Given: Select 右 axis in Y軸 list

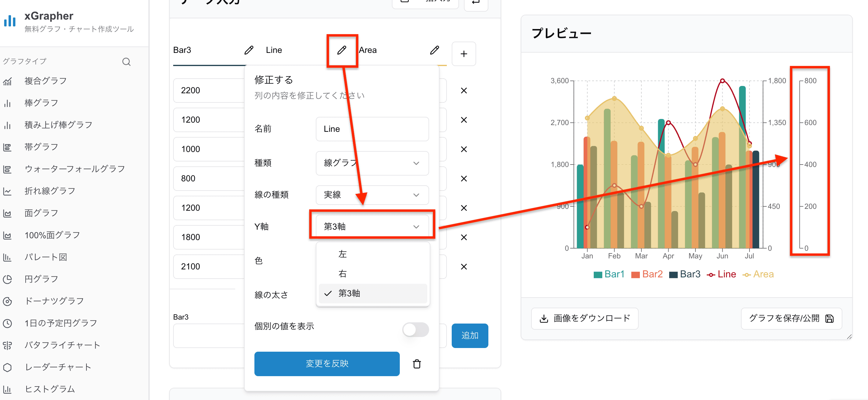Looking at the screenshot, I should pyautogui.click(x=342, y=273).
